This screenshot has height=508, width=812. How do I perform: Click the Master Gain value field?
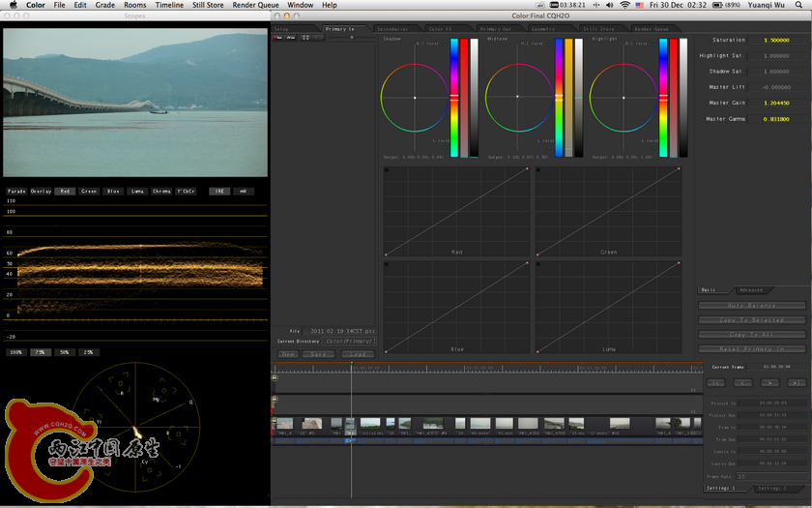click(x=776, y=104)
